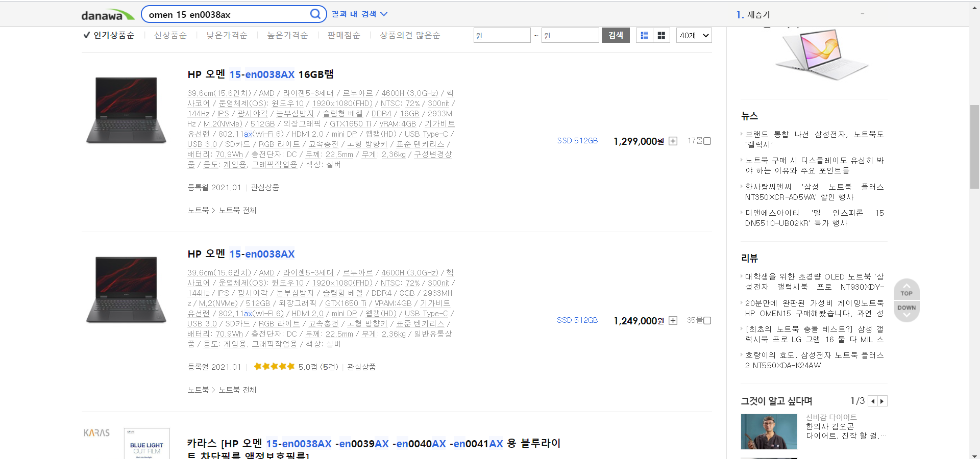Click 17몰 seller count
980x459 pixels.
695,141
